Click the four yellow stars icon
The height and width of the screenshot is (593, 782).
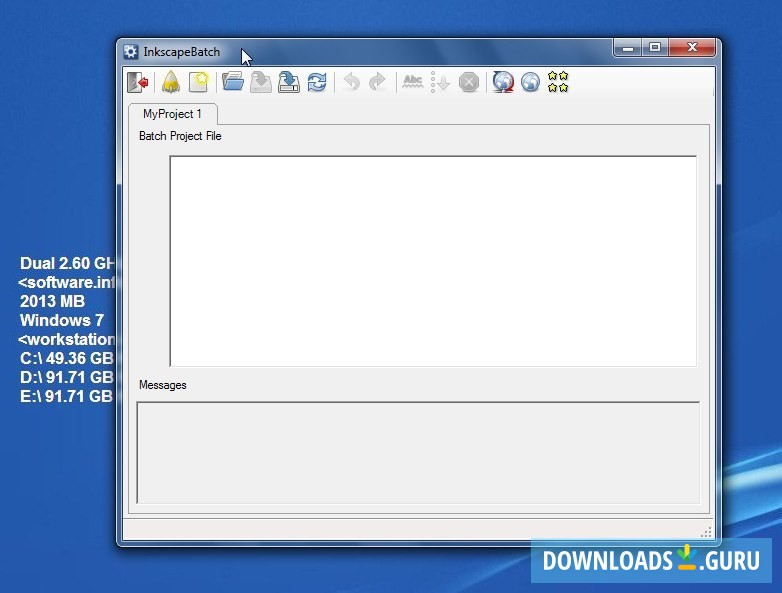(558, 82)
